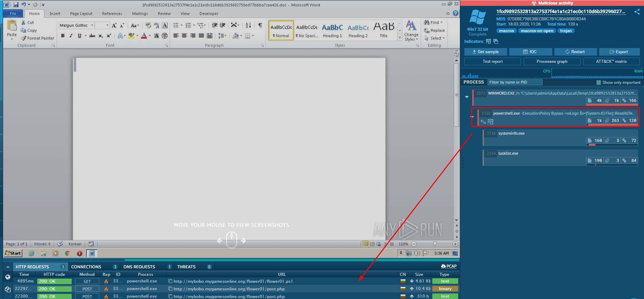Click the Word Help question mark icon
The width and height of the screenshot is (644, 299).
coord(456,13)
